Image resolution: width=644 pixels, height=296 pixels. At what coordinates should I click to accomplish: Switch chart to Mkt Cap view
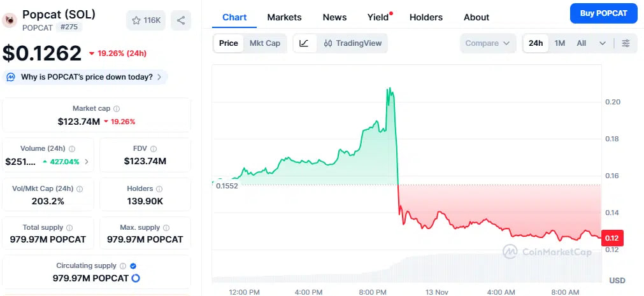pos(264,43)
